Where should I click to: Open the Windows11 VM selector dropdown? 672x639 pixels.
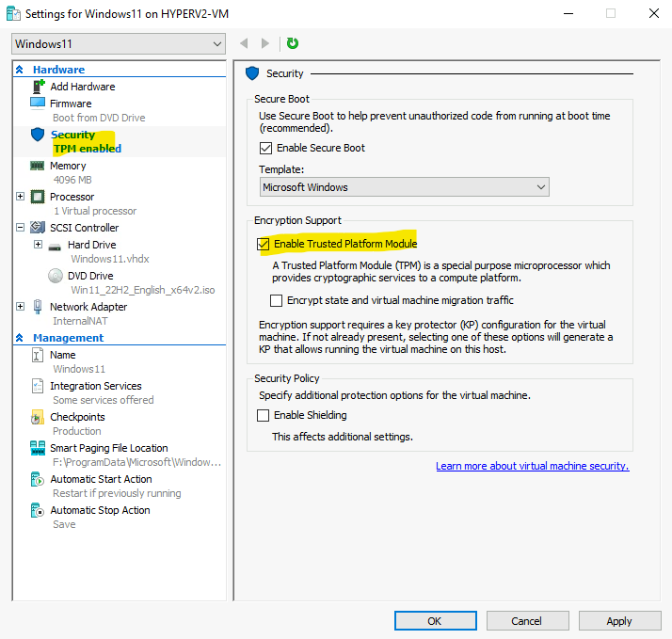[x=119, y=43]
